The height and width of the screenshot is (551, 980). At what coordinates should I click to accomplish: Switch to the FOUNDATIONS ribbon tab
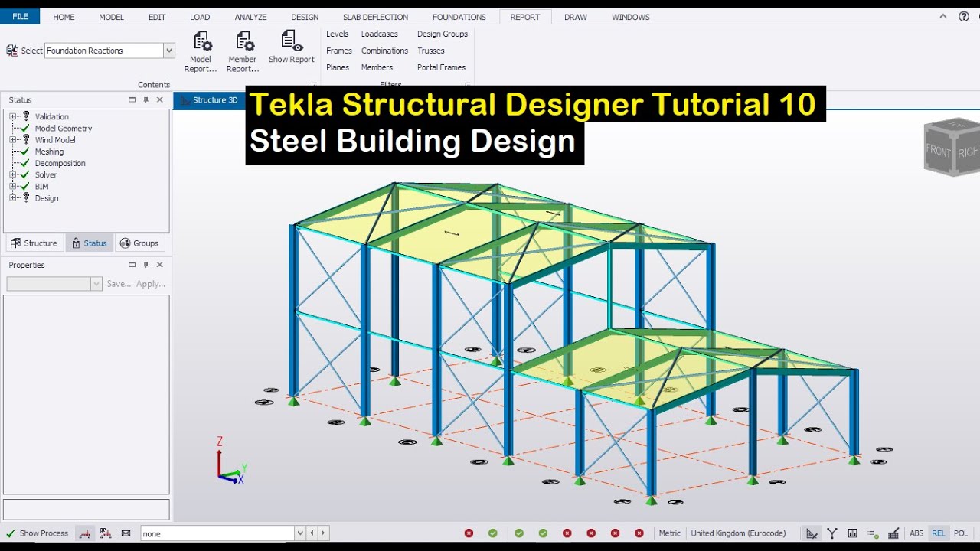coord(459,17)
